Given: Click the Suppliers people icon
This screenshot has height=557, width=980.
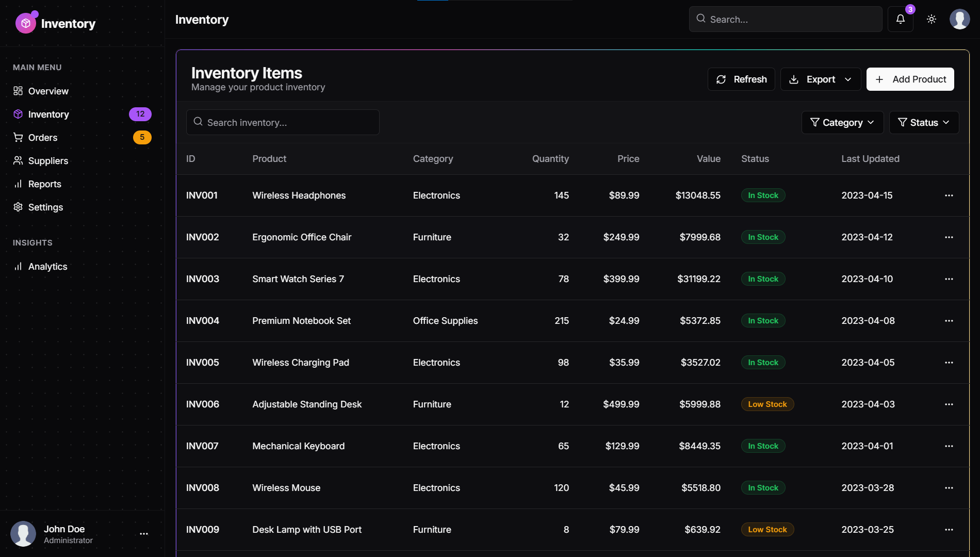Looking at the screenshot, I should click(18, 160).
